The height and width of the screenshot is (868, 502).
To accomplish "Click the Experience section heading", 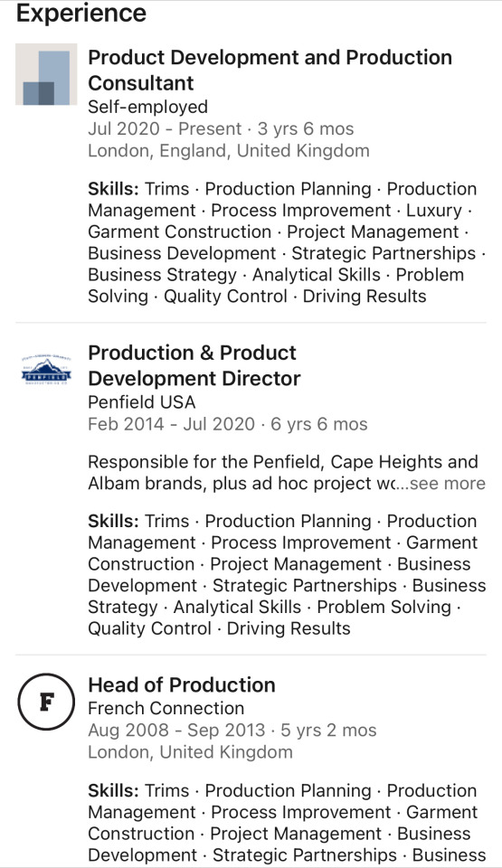I will pos(81,13).
